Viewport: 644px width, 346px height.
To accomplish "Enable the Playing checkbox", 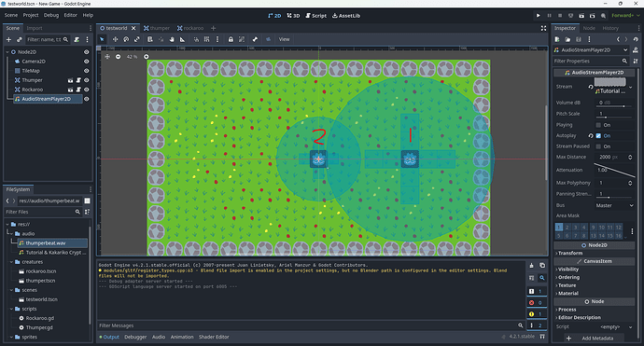I will tap(598, 125).
